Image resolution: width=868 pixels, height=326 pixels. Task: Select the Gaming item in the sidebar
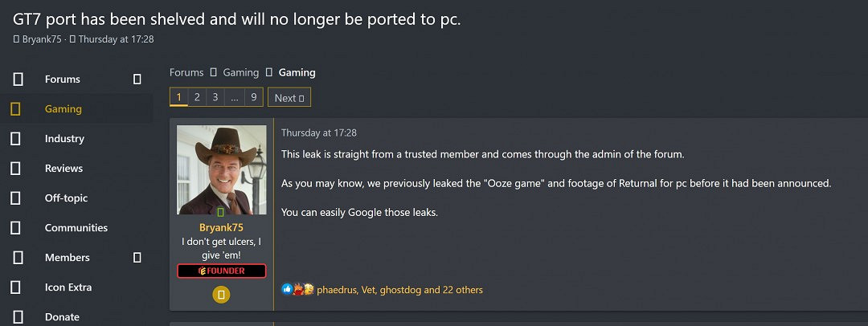tap(63, 109)
